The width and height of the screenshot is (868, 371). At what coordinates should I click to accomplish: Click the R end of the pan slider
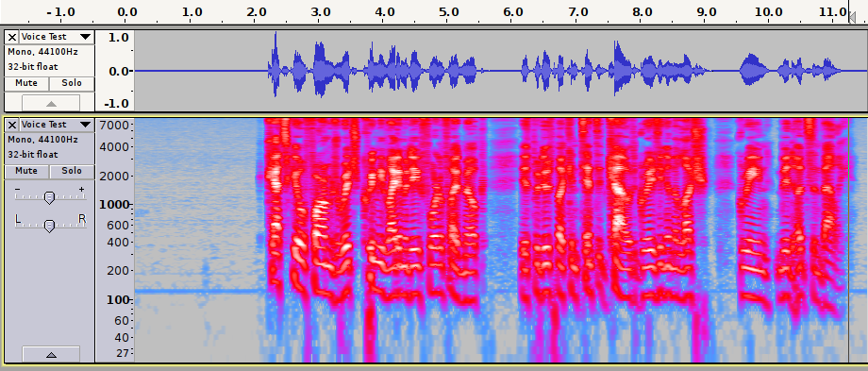[x=82, y=220]
